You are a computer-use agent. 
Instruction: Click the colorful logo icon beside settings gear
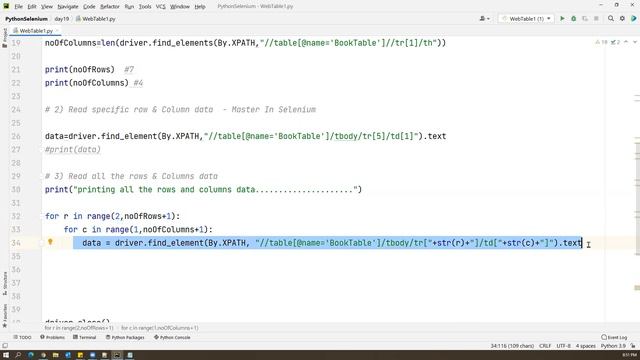click(633, 19)
